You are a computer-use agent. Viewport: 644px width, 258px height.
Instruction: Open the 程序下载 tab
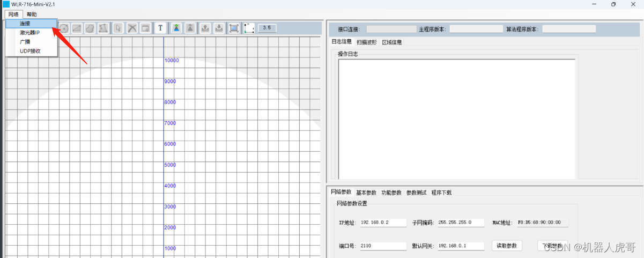click(x=441, y=193)
